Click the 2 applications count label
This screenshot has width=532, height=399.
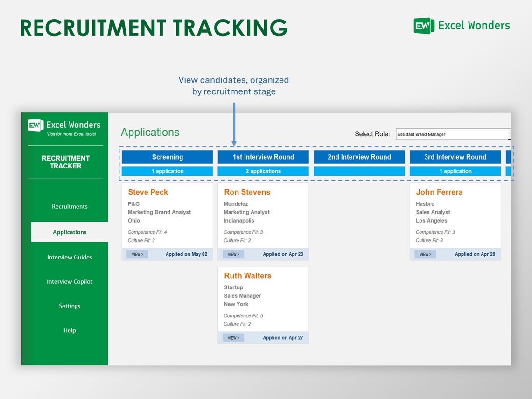[263, 171]
